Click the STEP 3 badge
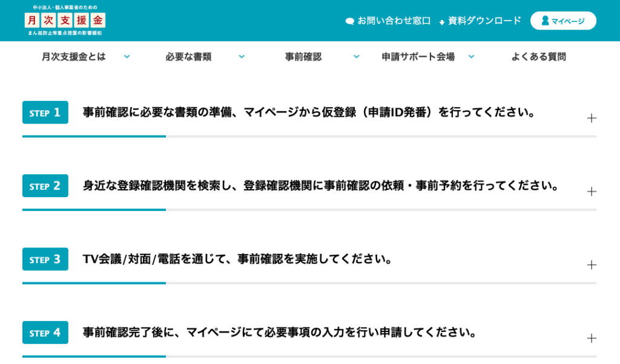The height and width of the screenshot is (364, 620). [x=45, y=259]
